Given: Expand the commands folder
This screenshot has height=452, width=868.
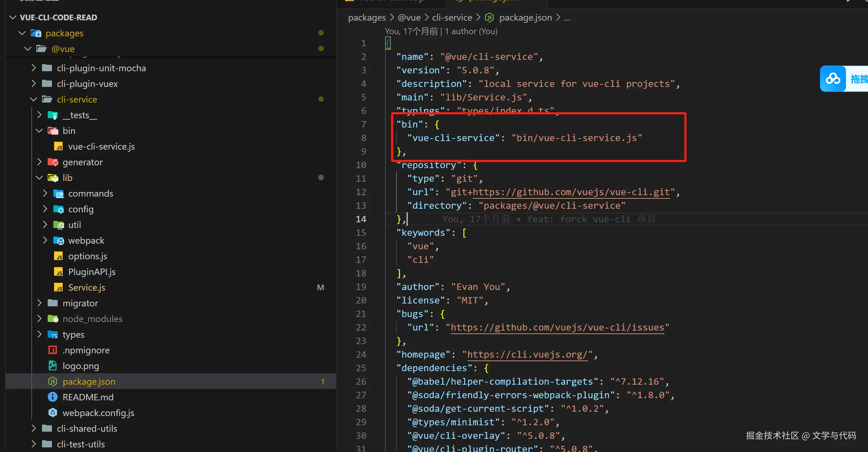Looking at the screenshot, I should (45, 193).
